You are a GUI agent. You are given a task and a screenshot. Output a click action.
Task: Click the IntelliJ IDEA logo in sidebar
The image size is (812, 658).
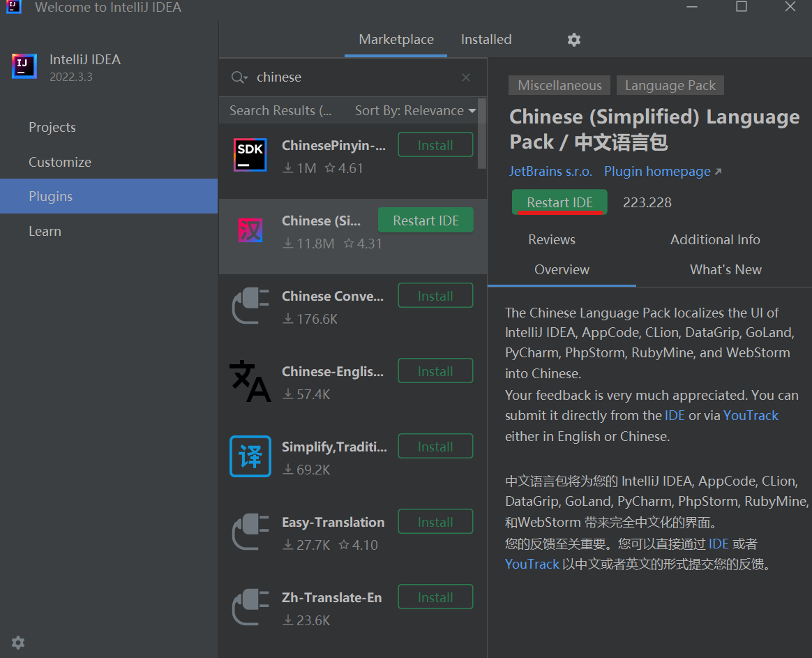pyautogui.click(x=24, y=66)
